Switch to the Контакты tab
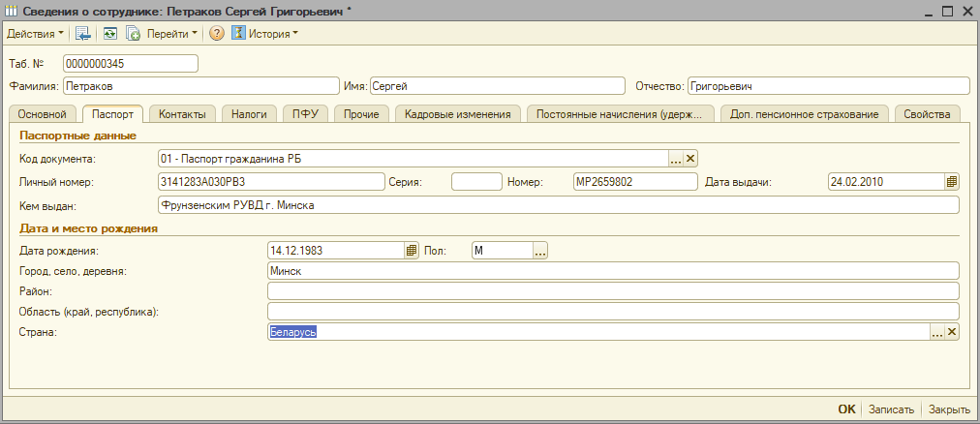 coord(182,114)
